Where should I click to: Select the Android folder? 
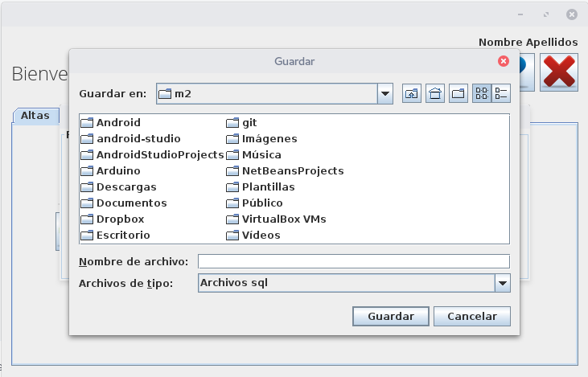117,123
